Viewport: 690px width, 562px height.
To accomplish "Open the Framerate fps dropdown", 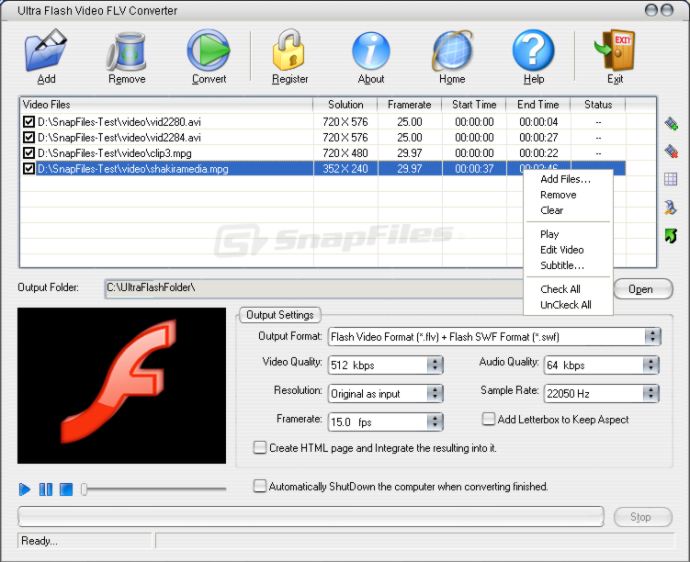I will (435, 422).
